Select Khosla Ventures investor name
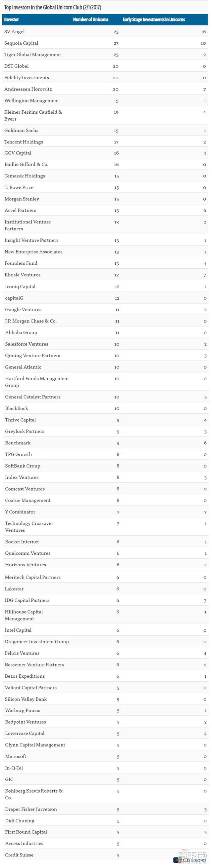 point(23,275)
